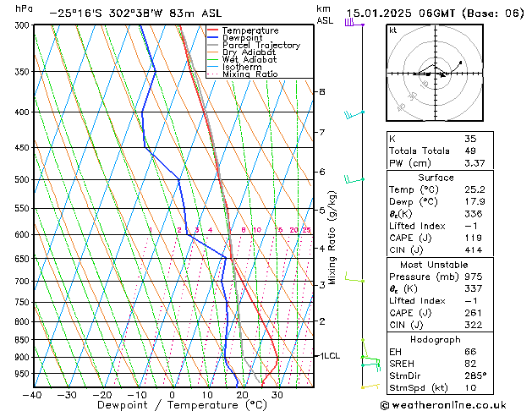
Task: Click the hodograph circular plot
Action: pyautogui.click(x=435, y=74)
